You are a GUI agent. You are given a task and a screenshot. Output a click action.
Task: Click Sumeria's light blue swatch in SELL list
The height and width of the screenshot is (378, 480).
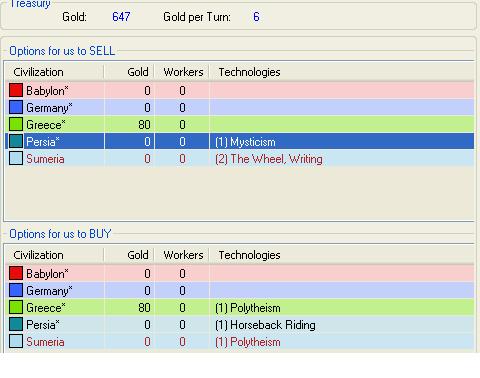pyautogui.click(x=16, y=158)
